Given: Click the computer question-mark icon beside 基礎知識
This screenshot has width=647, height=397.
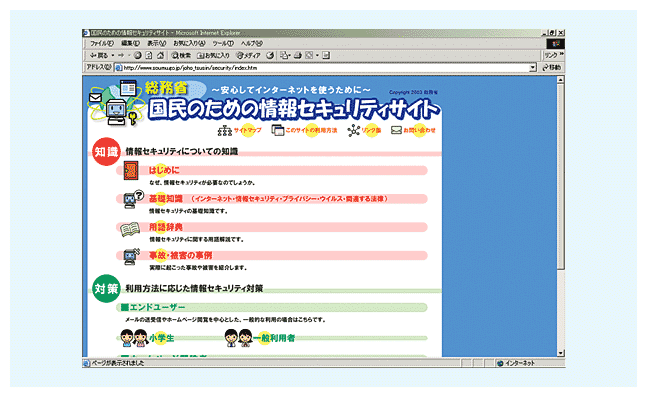Looking at the screenshot, I should [x=133, y=199].
